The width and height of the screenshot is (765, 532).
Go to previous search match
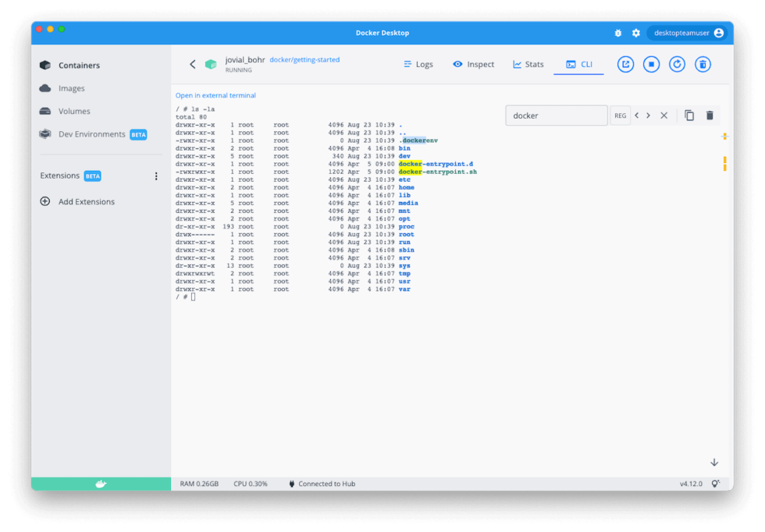(x=638, y=115)
